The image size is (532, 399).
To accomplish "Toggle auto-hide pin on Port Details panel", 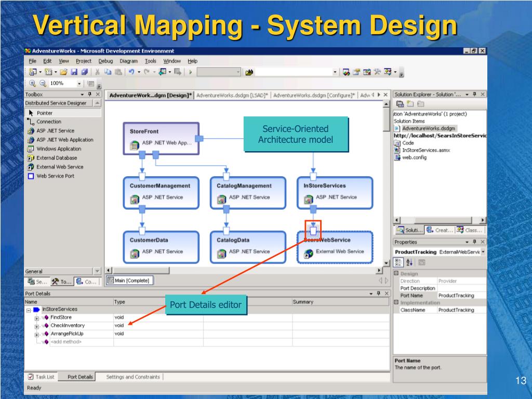I will [379, 294].
